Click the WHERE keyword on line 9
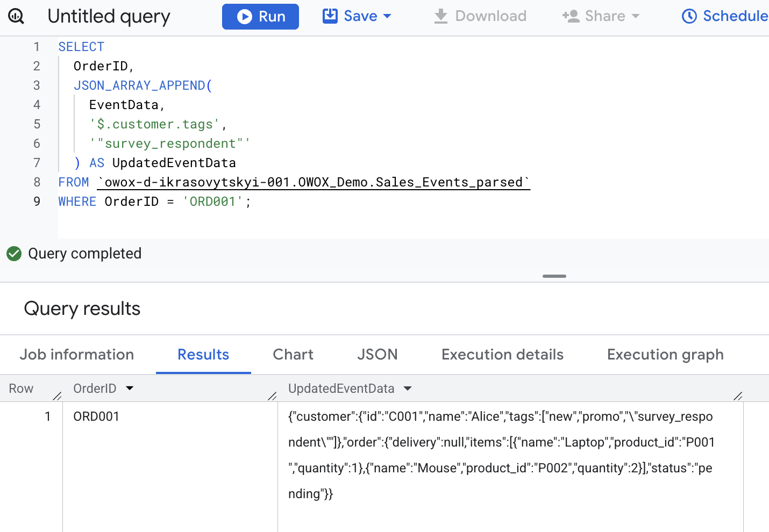Screen dimensions: 769x532 77,202
